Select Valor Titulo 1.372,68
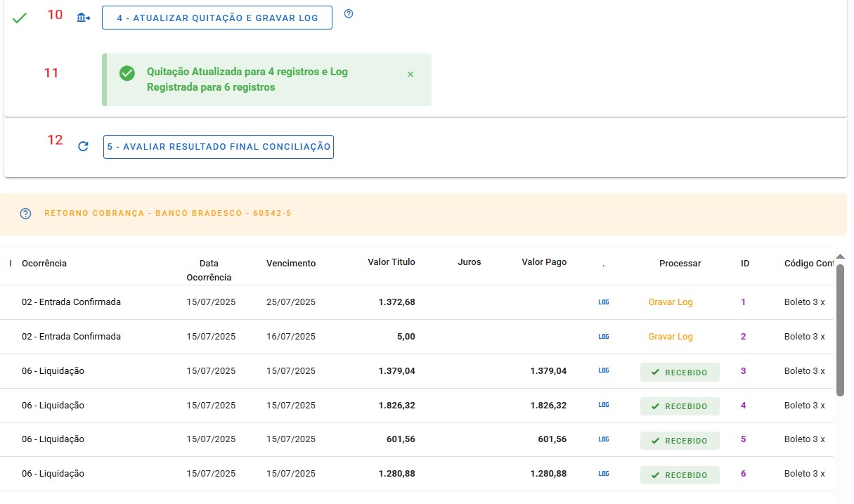 (397, 302)
